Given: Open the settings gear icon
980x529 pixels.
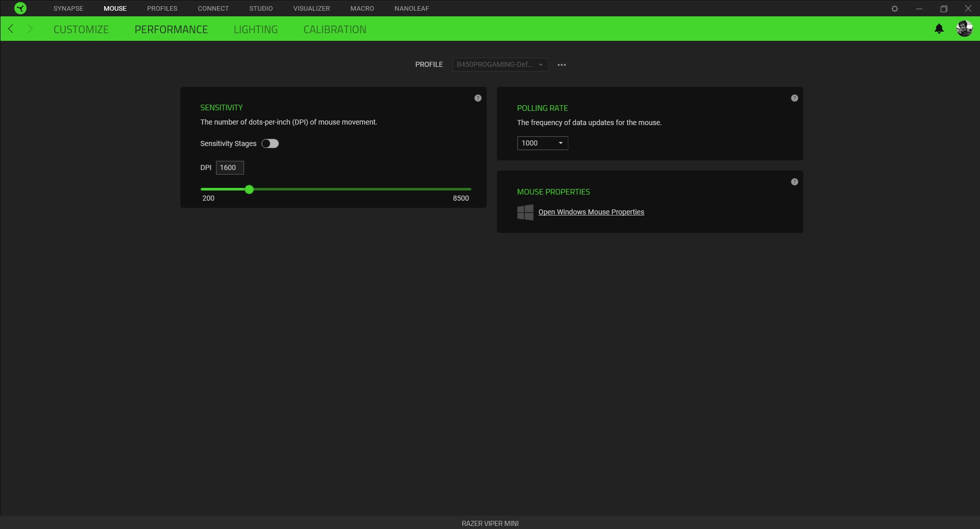Looking at the screenshot, I should [895, 9].
